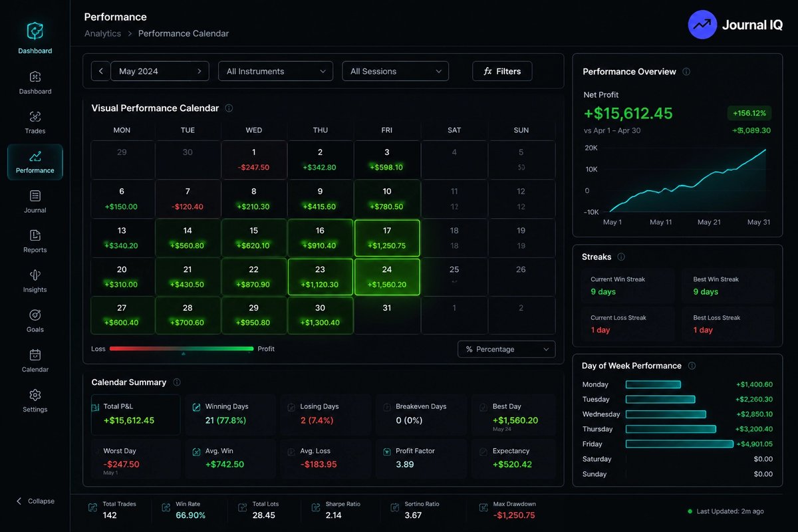798x532 pixels.
Task: Collapse the sidebar
Action: pos(35,501)
